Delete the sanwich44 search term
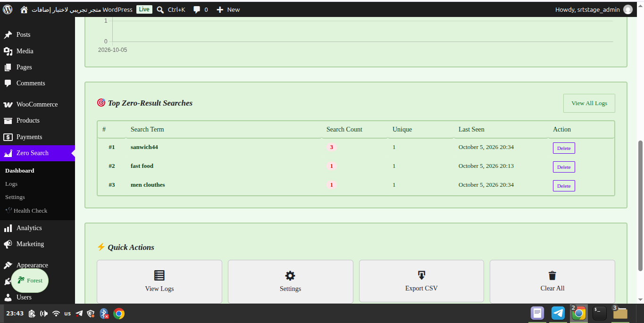The width and height of the screenshot is (644, 323). [x=564, y=148]
